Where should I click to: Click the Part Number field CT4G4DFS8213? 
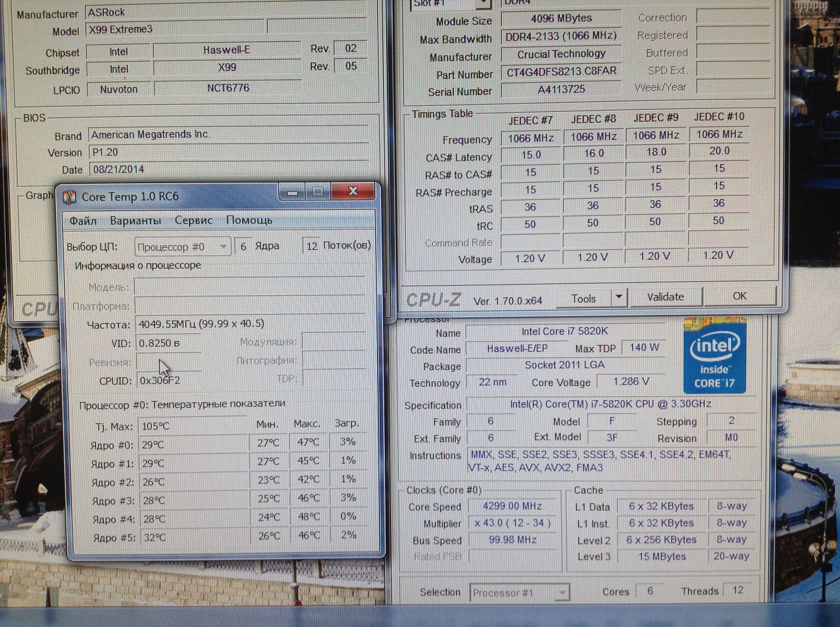pos(561,72)
